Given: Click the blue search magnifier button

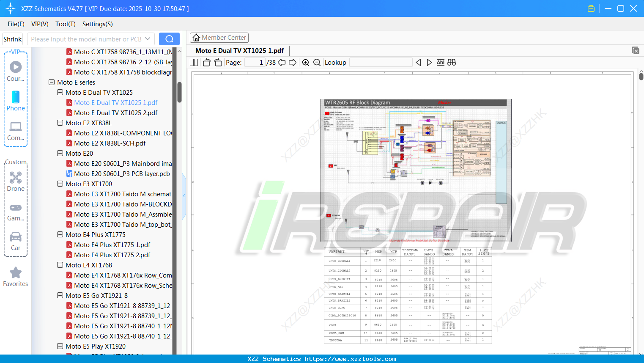Looking at the screenshot, I should (x=169, y=39).
